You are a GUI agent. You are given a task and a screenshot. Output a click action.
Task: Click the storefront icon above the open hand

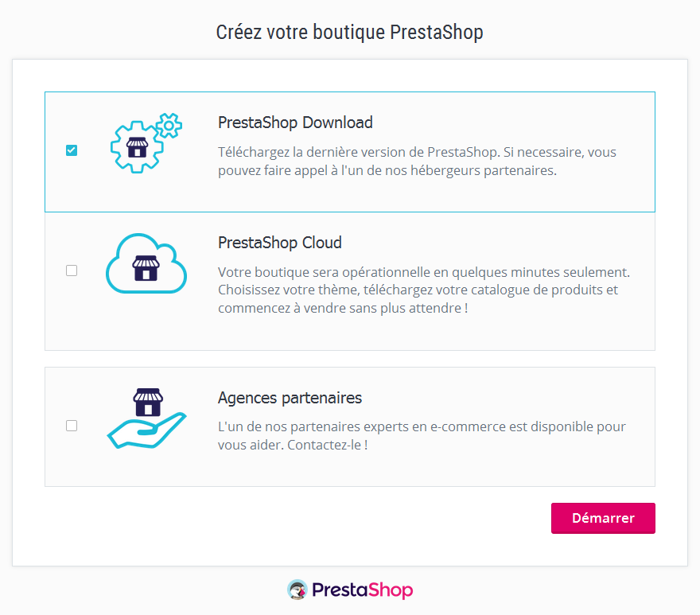point(148,402)
